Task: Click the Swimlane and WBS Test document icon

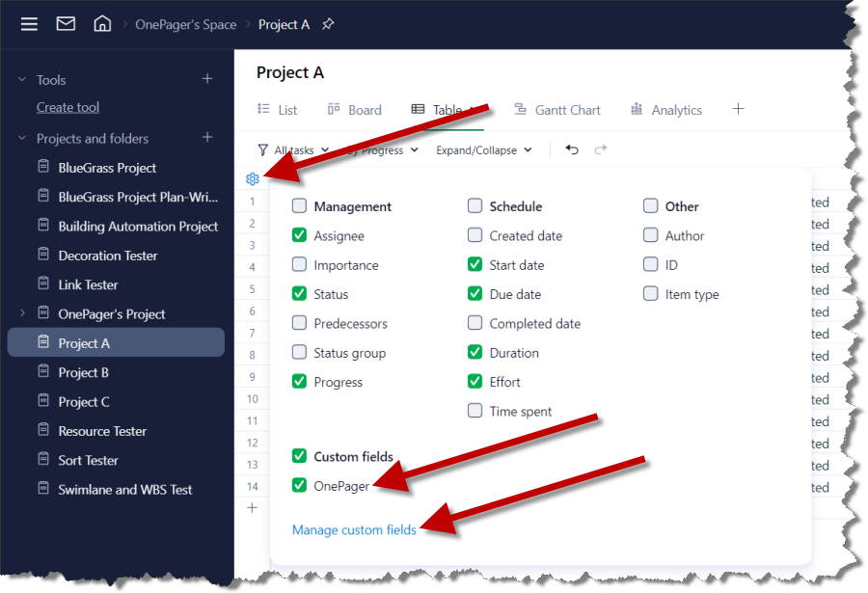Action: pyautogui.click(x=43, y=489)
